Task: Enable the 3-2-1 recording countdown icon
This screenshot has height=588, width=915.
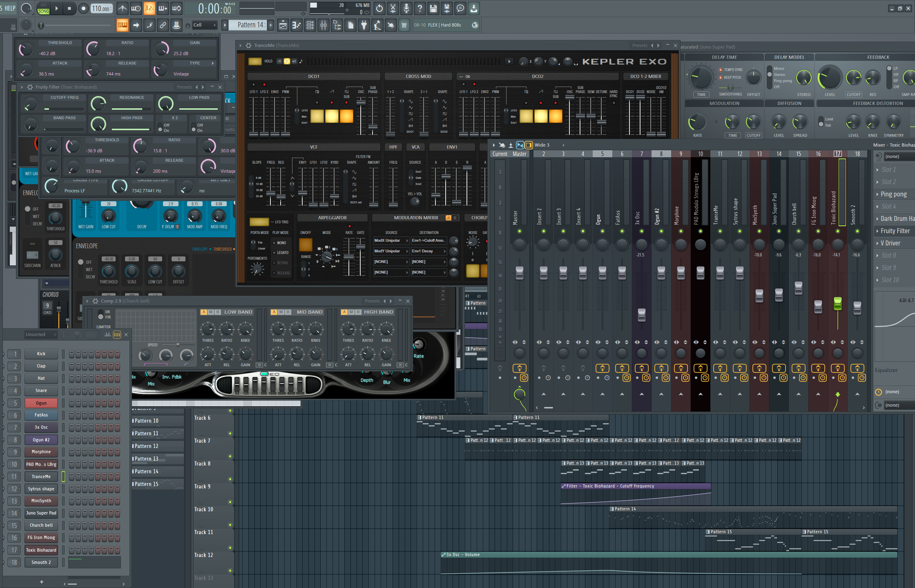Action: tap(150, 8)
